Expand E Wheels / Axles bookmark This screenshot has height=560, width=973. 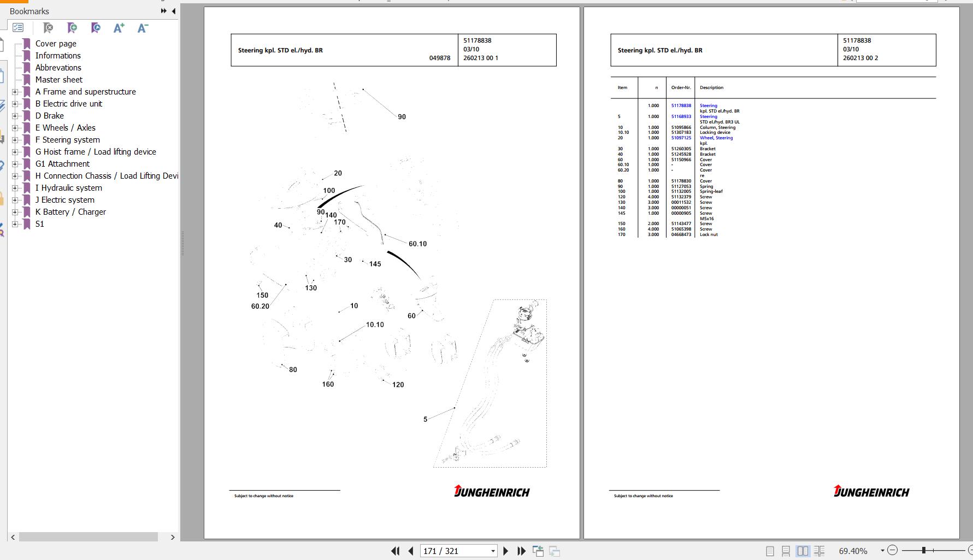click(x=15, y=128)
